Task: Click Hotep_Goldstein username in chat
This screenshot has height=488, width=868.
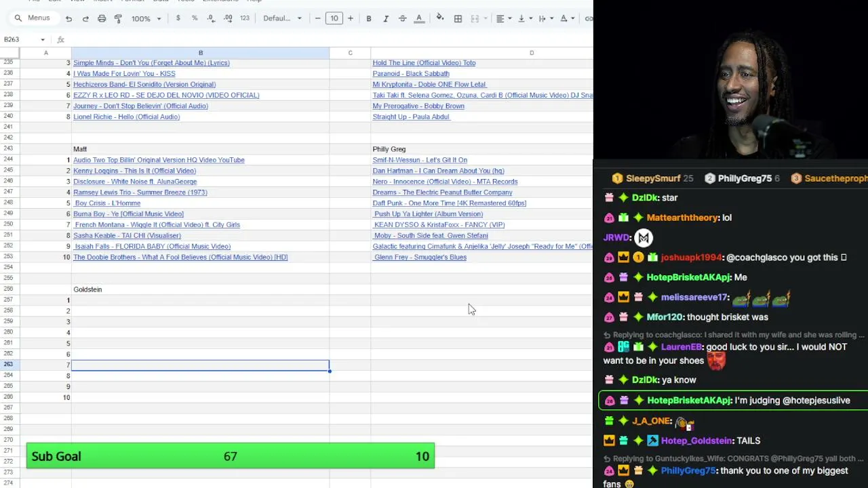Action: coord(696,441)
